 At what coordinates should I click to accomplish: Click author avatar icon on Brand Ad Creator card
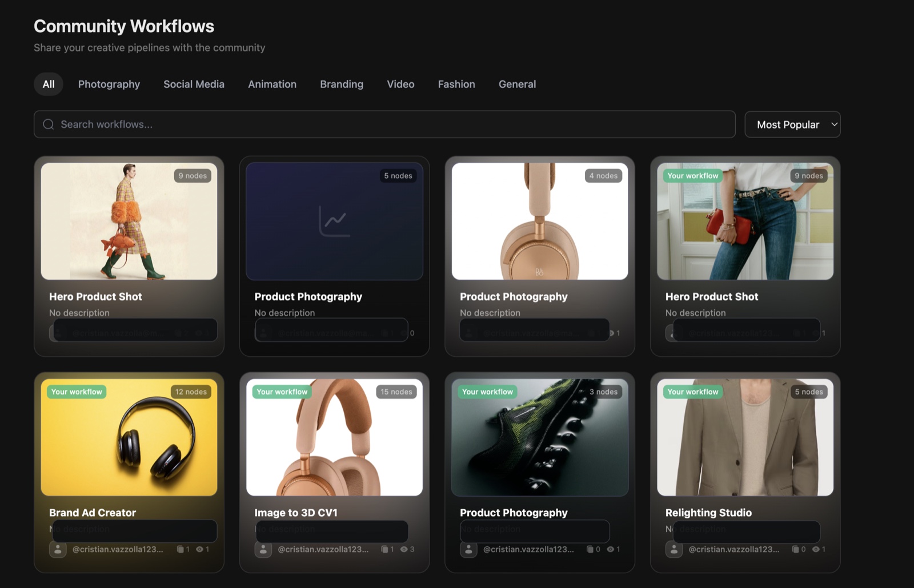point(58,549)
